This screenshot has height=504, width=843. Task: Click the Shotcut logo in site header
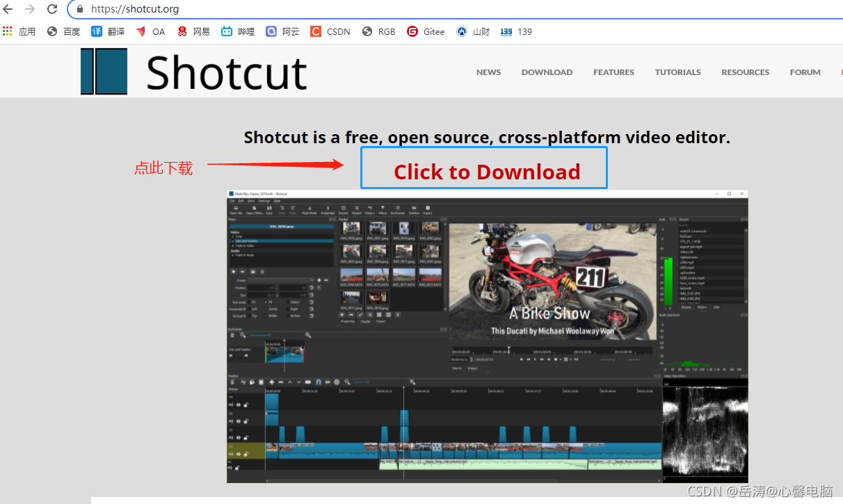coord(194,72)
